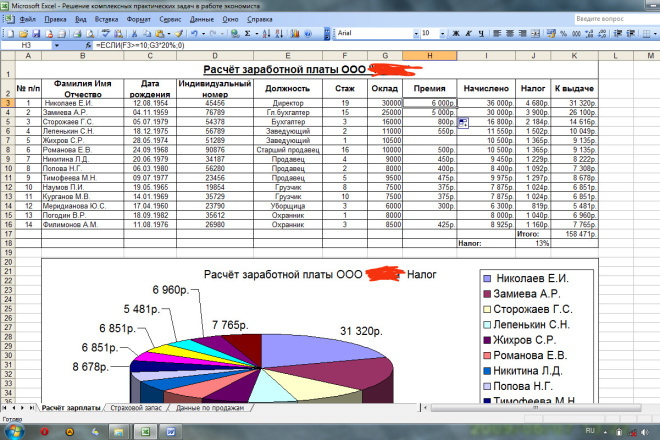Select row 3 header
This screenshot has height=440, width=660.
[x=8, y=103]
